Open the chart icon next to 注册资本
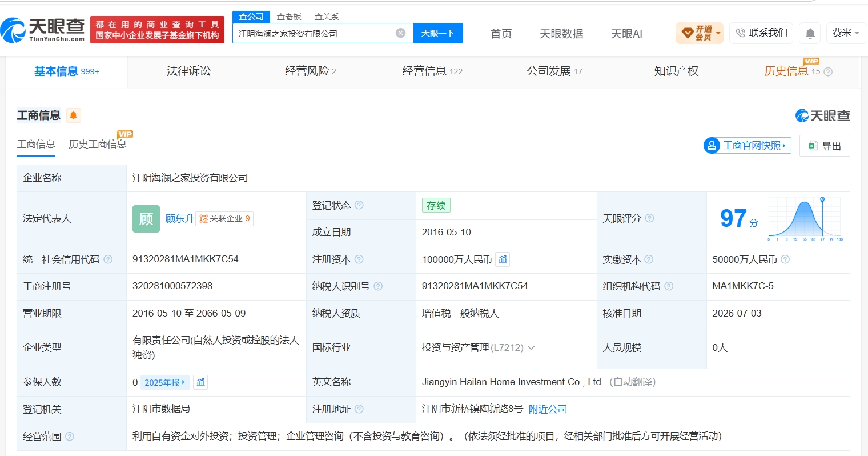Screen dimensions: 868x456 [503, 259]
